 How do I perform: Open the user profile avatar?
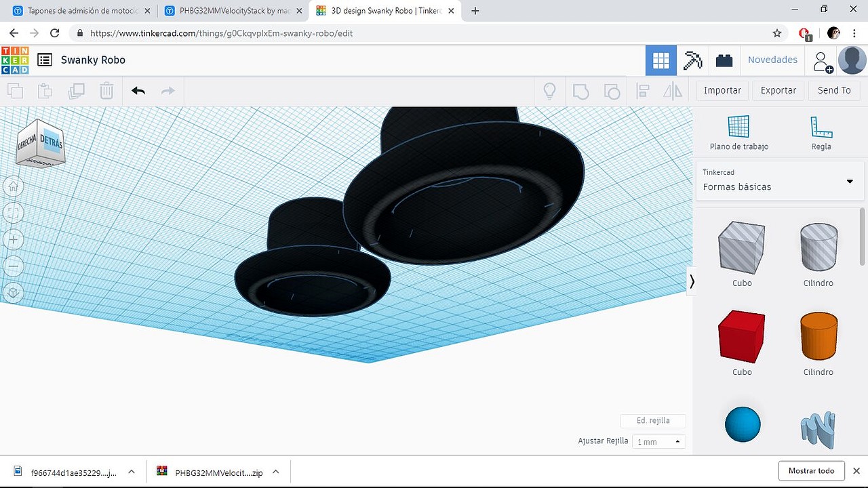[852, 60]
